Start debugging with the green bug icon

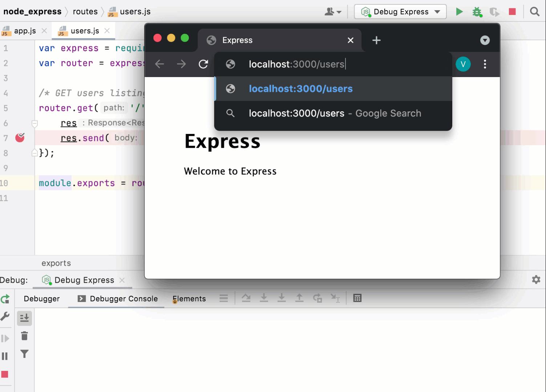(x=477, y=11)
